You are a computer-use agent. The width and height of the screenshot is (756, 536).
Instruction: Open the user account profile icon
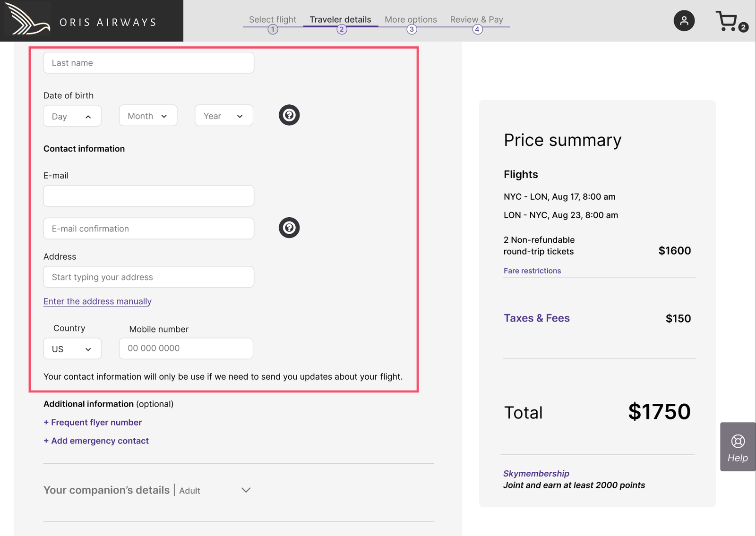684,21
